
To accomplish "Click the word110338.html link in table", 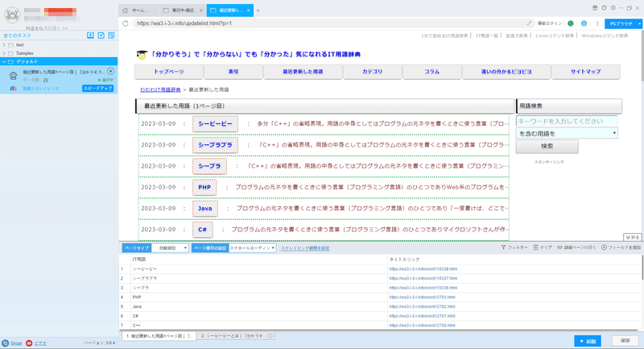I will [423, 269].
